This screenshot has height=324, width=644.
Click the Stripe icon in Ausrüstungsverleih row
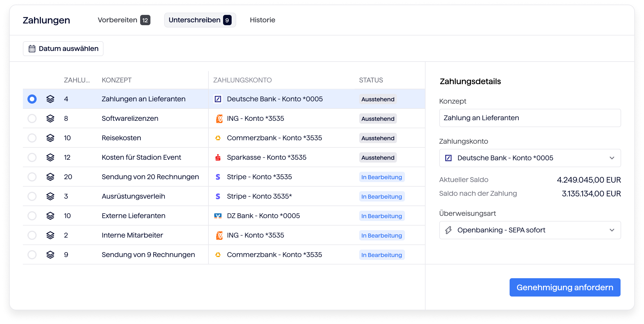point(218,196)
